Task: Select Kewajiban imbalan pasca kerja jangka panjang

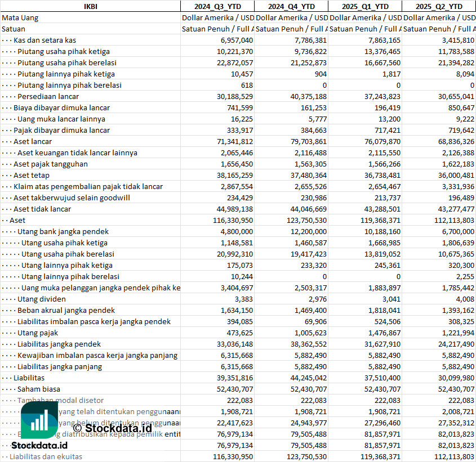Action: [x=97, y=355]
